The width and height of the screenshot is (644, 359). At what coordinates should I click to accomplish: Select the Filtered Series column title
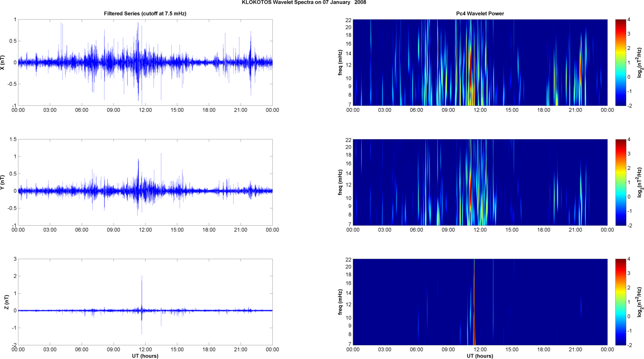click(x=145, y=13)
